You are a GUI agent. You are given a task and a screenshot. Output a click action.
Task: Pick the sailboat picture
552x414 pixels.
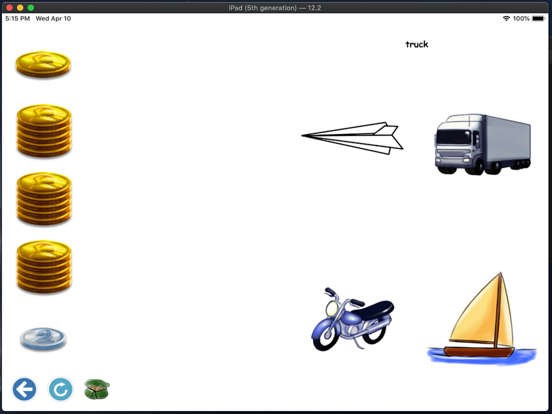pyautogui.click(x=482, y=319)
